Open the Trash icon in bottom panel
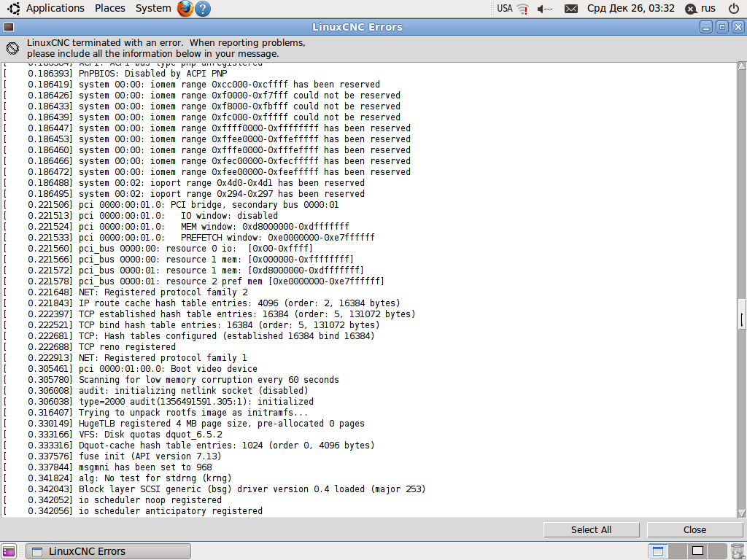The image size is (747, 560). tap(737, 551)
